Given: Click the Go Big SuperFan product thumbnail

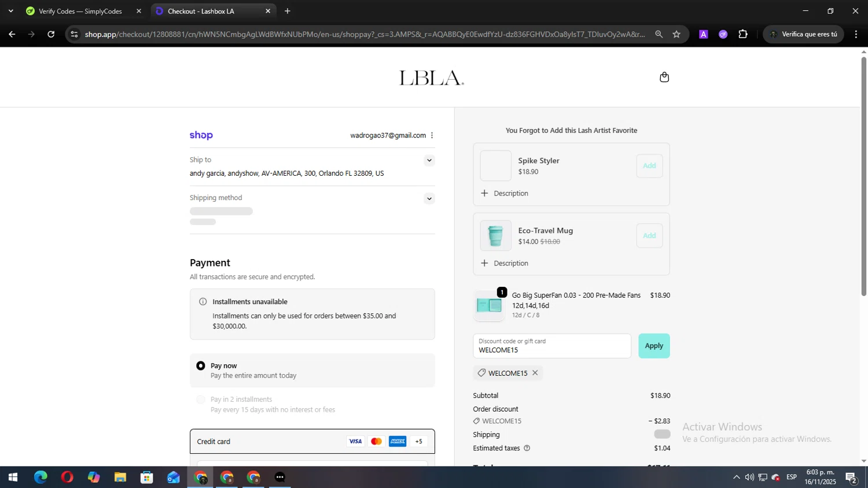Looking at the screenshot, I should click(490, 305).
